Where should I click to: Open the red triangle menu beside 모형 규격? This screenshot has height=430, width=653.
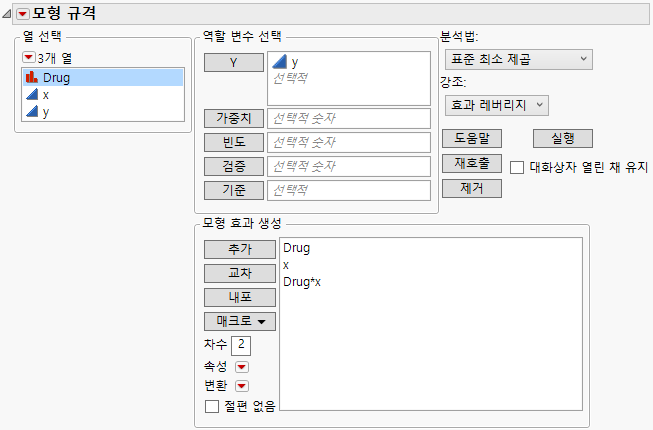click(23, 14)
